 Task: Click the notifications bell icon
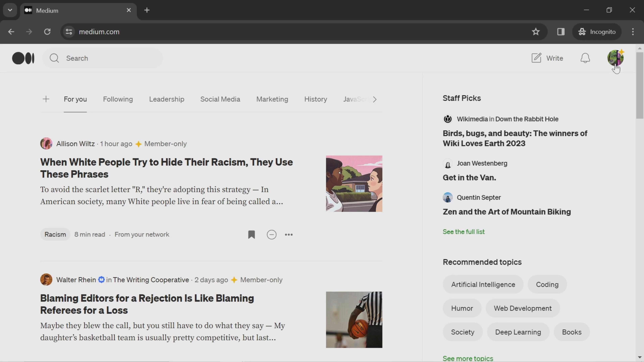tap(585, 58)
